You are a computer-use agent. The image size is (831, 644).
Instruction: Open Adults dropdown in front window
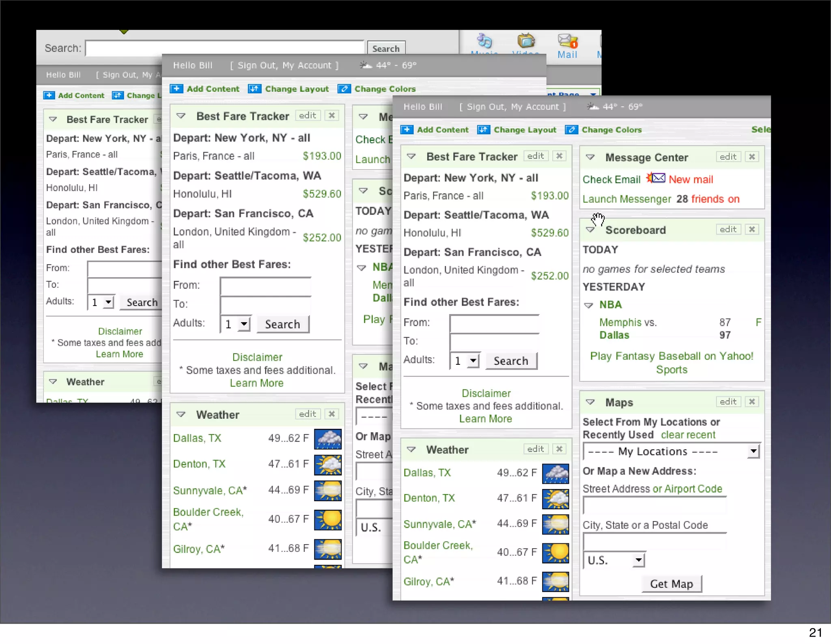(465, 361)
